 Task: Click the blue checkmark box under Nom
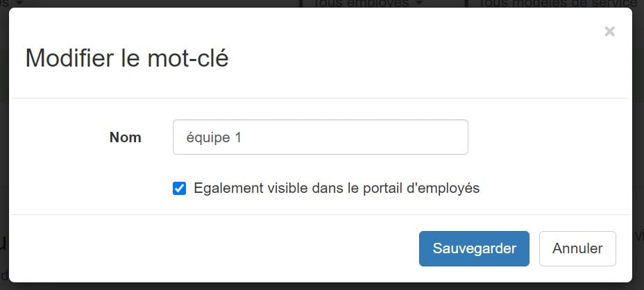(x=179, y=188)
